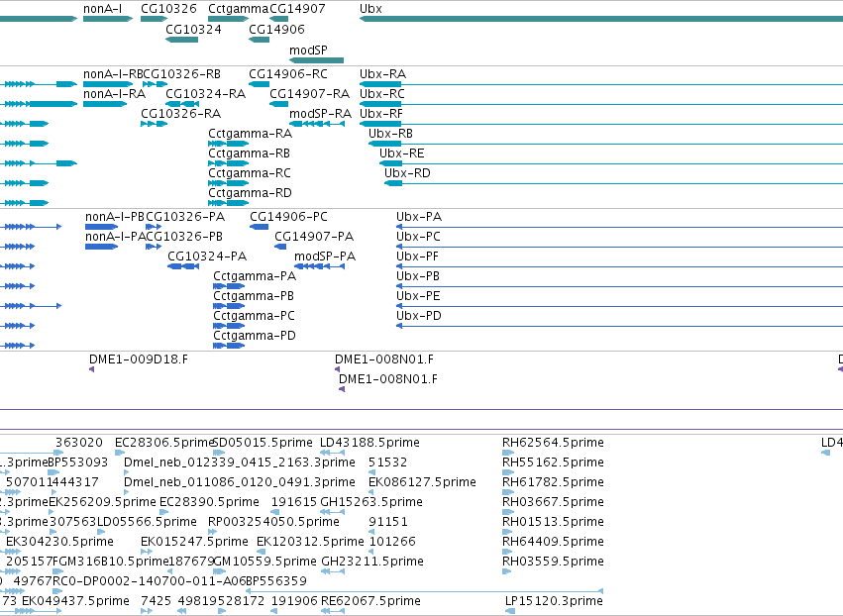
Task: Click the Ubx-PF protein label
Action: click(x=417, y=257)
